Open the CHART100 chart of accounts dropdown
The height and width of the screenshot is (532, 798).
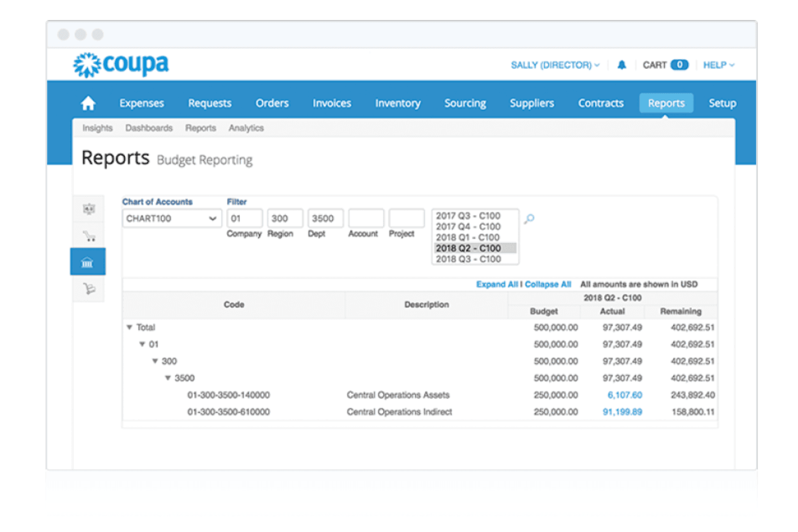point(172,218)
